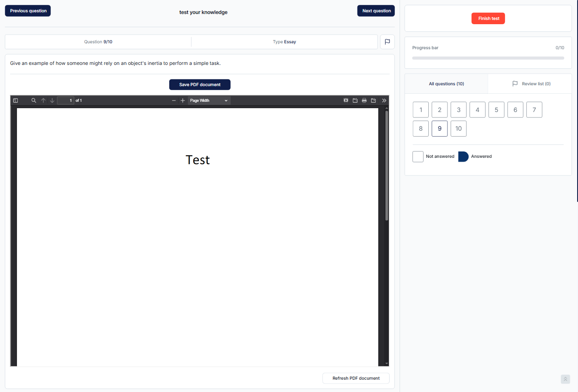Viewport: 578px width, 392px height.
Task: Jump to question 3
Action: pos(459,110)
